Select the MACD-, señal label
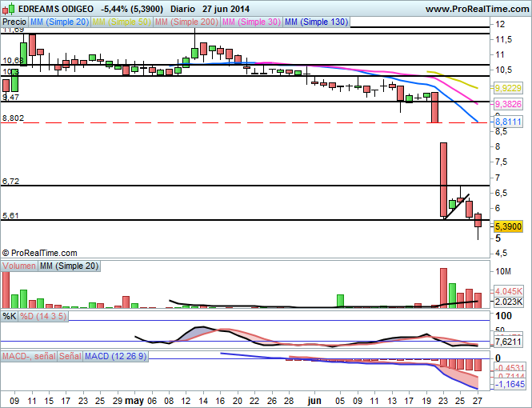The width and height of the screenshot is (532, 408). point(29,357)
